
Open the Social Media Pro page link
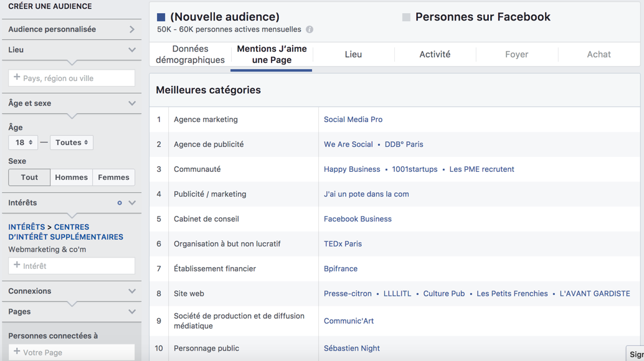click(353, 120)
